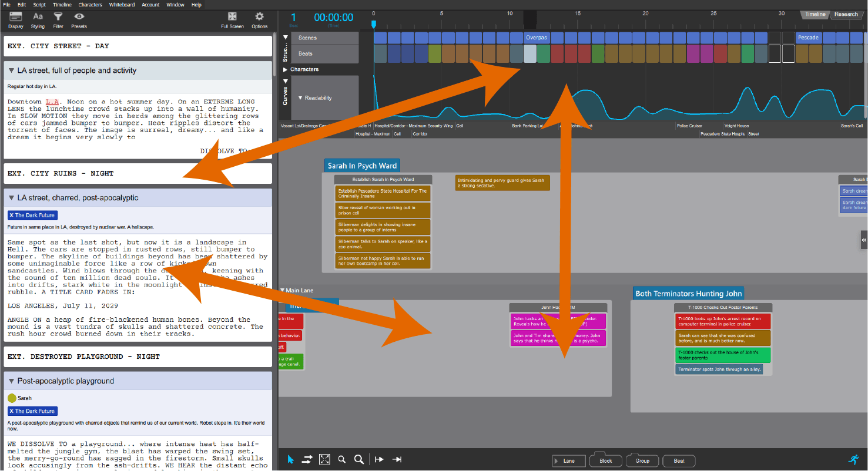Click the Terminator spots John beat card

point(719,369)
